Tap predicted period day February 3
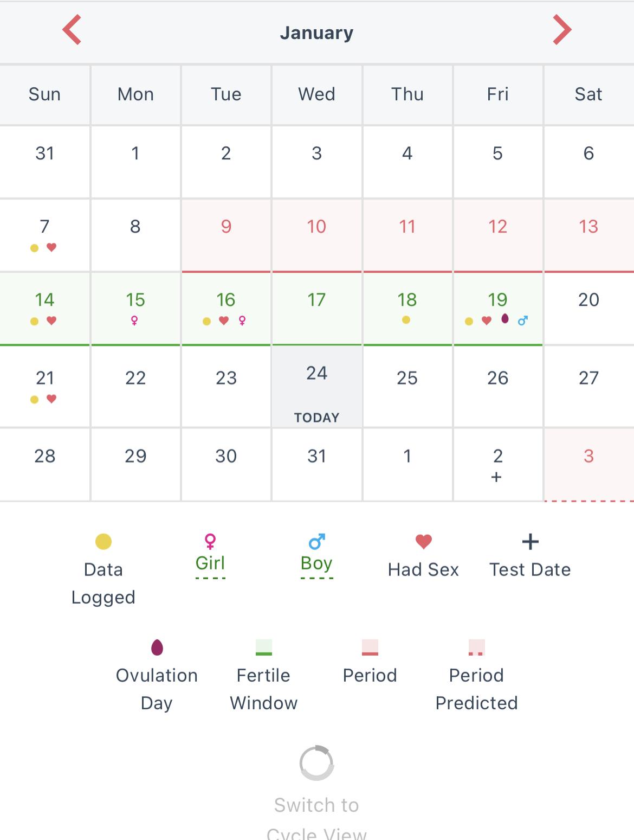634x840 pixels. (589, 464)
